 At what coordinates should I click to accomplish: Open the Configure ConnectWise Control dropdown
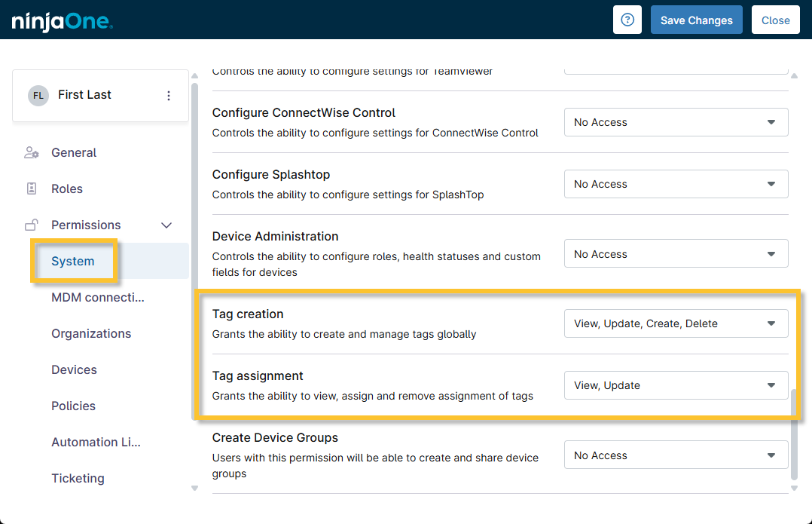tap(676, 122)
